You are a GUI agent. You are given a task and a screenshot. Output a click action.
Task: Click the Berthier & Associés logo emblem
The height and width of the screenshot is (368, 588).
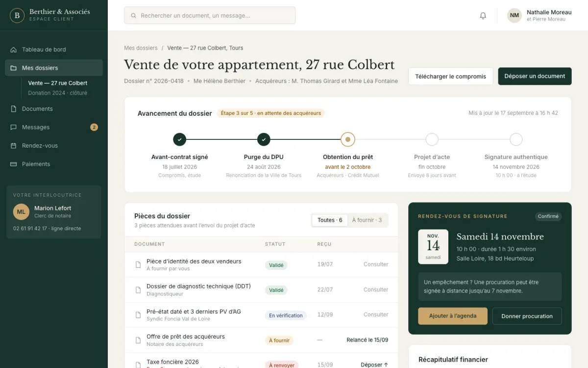(x=17, y=15)
